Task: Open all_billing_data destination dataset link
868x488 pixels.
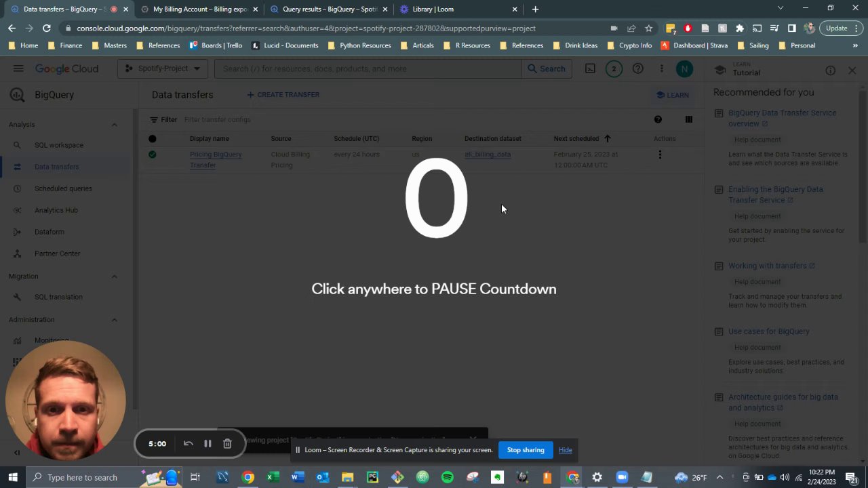Action: [x=488, y=155]
